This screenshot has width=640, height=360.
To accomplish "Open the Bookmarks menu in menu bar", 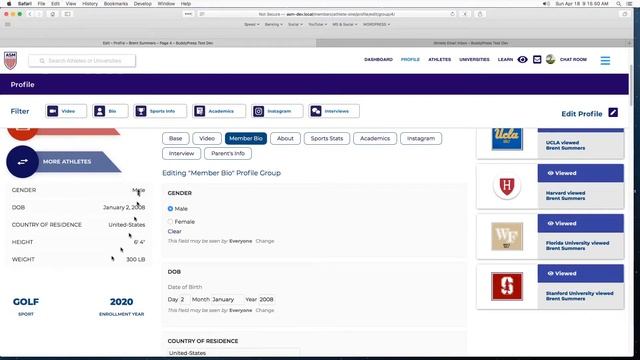I will coord(116,4).
